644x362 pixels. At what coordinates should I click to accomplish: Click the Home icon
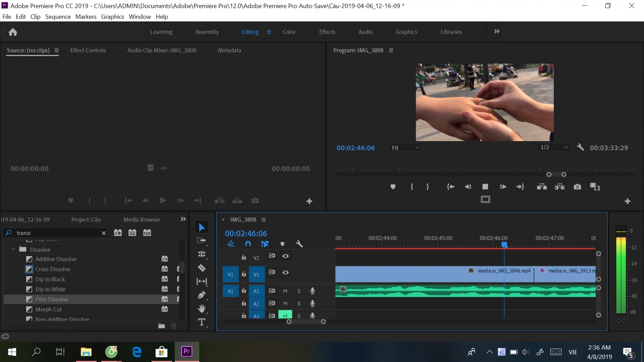coord(13,32)
